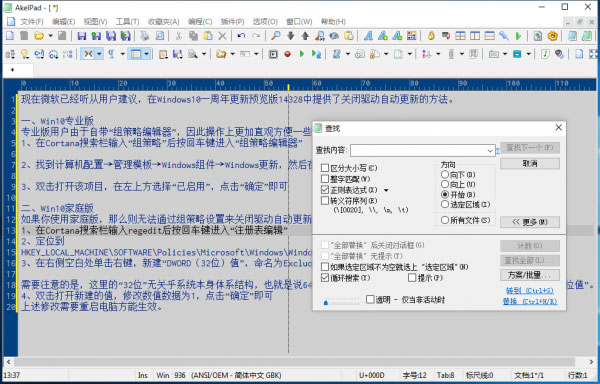Image resolution: width=600 pixels, height=384 pixels.
Task: Click the settings gear toolbar icon
Action: click(553, 36)
